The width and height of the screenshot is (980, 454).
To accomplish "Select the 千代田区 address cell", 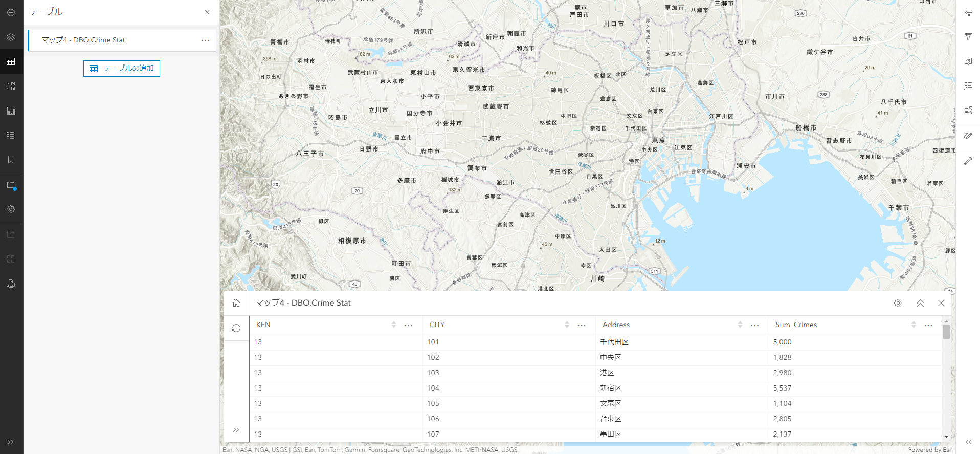I will (x=682, y=342).
